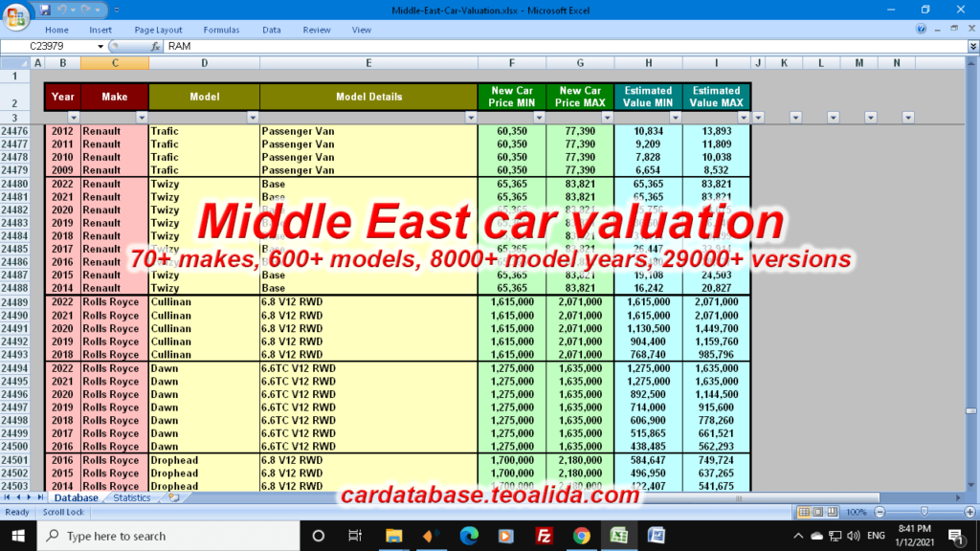This screenshot has height=551, width=980.
Task: Open the Year column filter dropdown
Action: pyautogui.click(x=73, y=116)
